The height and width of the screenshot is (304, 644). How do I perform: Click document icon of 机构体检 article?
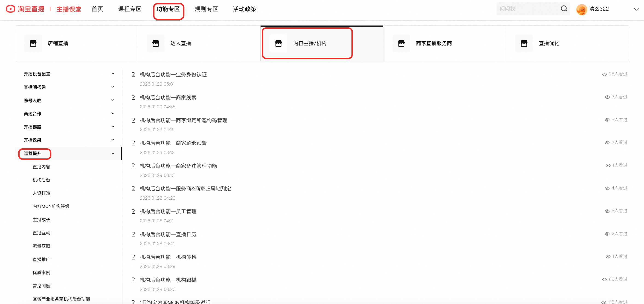133,257
